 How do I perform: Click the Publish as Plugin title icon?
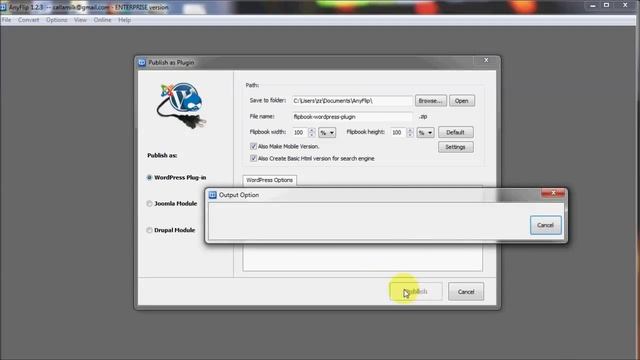click(x=142, y=62)
